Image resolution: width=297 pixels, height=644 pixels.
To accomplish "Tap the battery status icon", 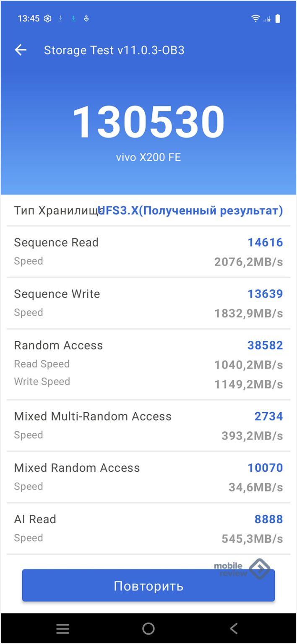I will coord(278,18).
